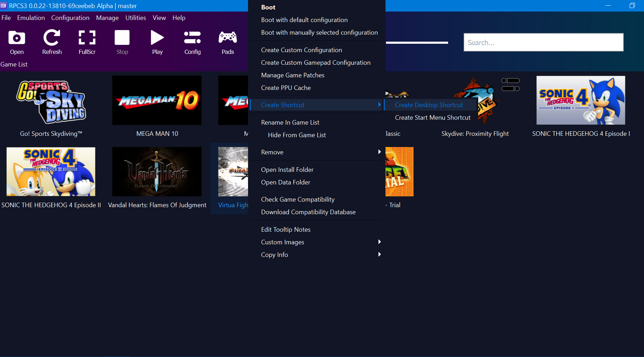This screenshot has height=357, width=644.
Task: Click Create Desktop Shortcut
Action: [429, 105]
